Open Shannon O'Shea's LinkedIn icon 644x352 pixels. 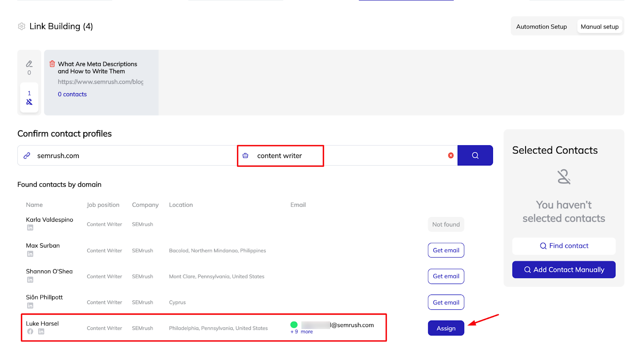[x=30, y=280]
